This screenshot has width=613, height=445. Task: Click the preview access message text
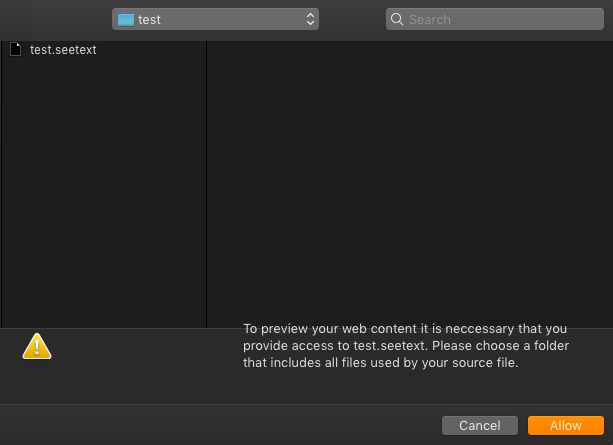tap(406, 346)
